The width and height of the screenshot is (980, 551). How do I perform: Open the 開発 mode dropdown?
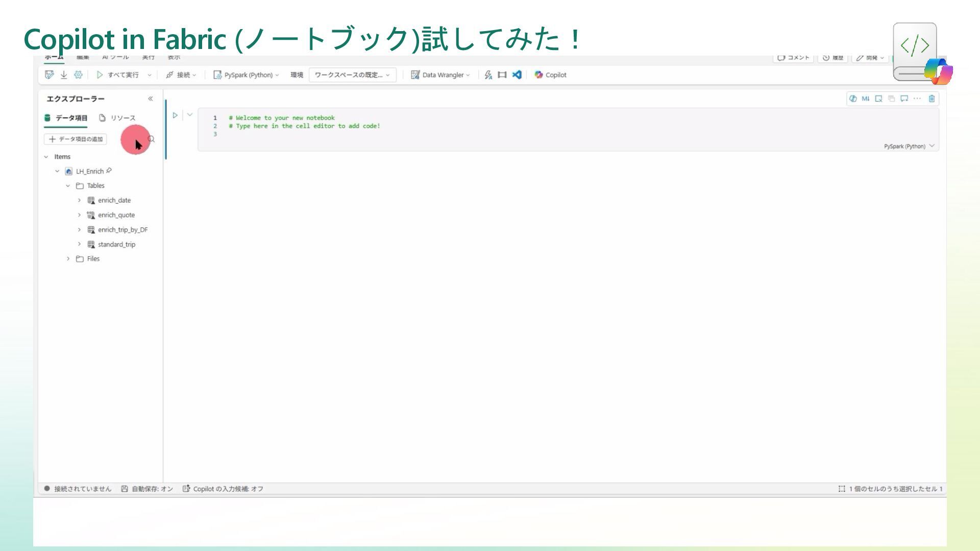[870, 58]
